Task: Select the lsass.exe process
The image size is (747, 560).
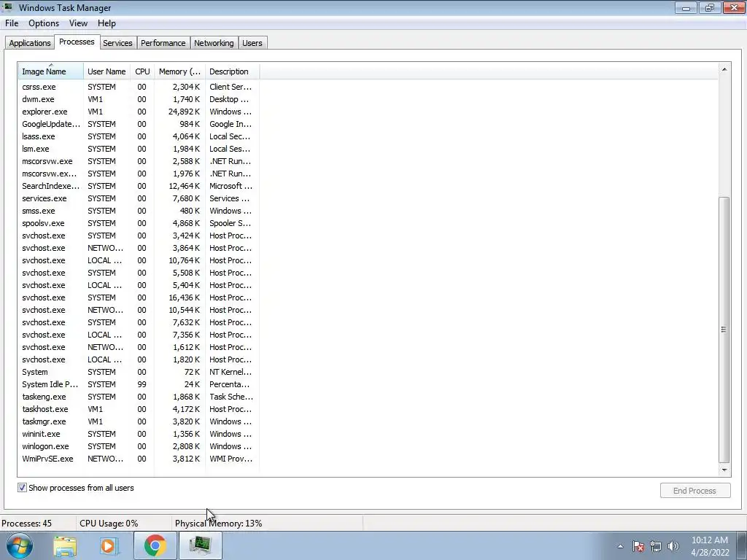Action: (138, 136)
